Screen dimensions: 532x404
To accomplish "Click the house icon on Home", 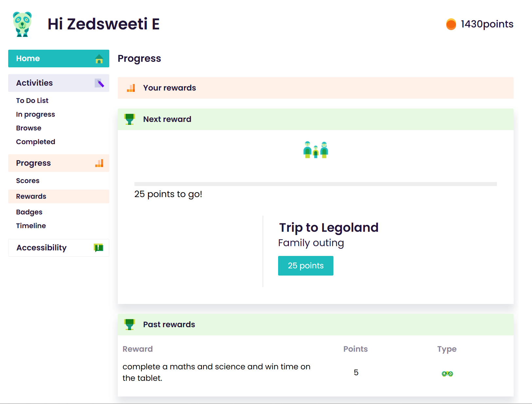I will [99, 59].
